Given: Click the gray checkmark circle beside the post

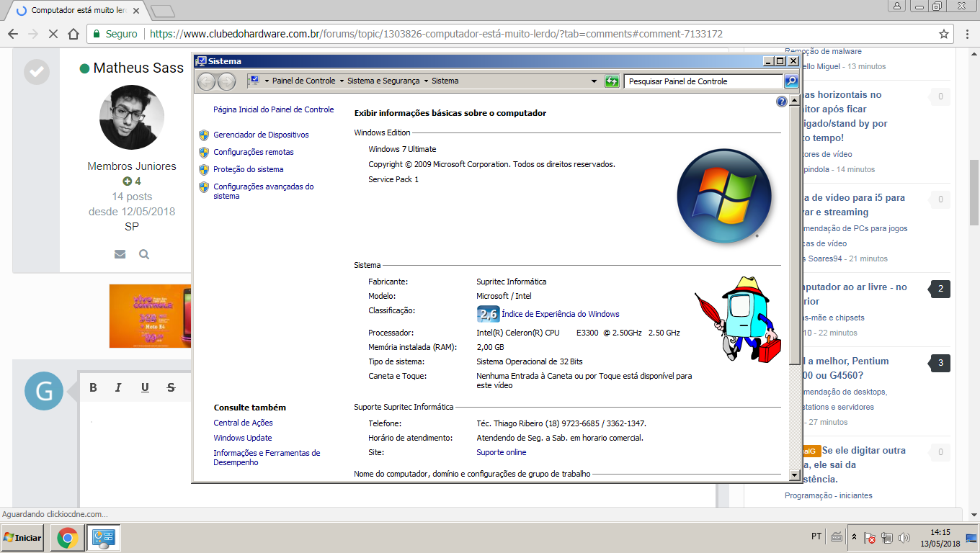Looking at the screenshot, I should [37, 72].
